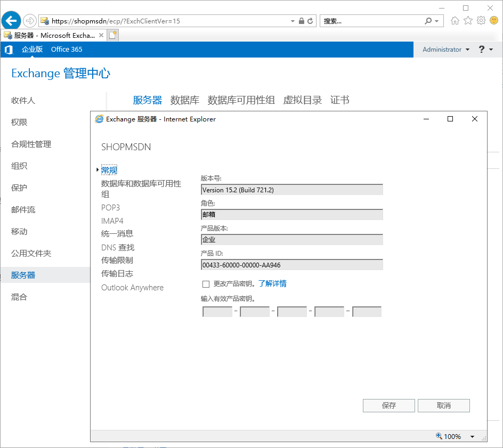Viewport: 503px width, 448px height.
Task: Maximize the Exchange 服务器 dialog window
Action: 450,119
